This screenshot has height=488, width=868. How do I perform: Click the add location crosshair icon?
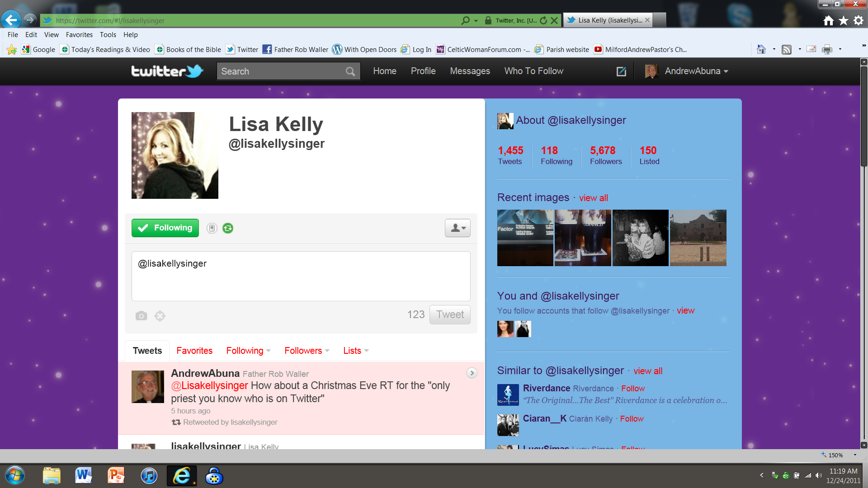click(x=160, y=316)
